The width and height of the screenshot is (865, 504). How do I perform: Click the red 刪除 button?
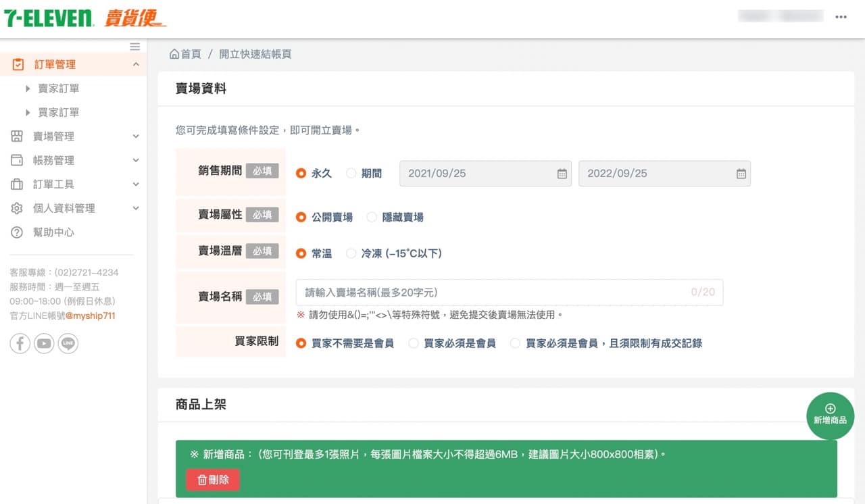(x=213, y=480)
